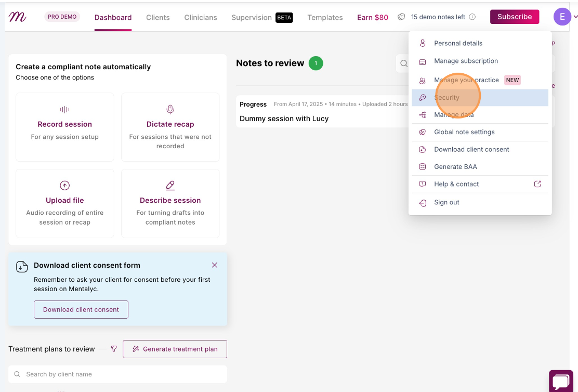The image size is (578, 392).
Task: Click the NEW badge on Manage your practice
Action: 513,80
